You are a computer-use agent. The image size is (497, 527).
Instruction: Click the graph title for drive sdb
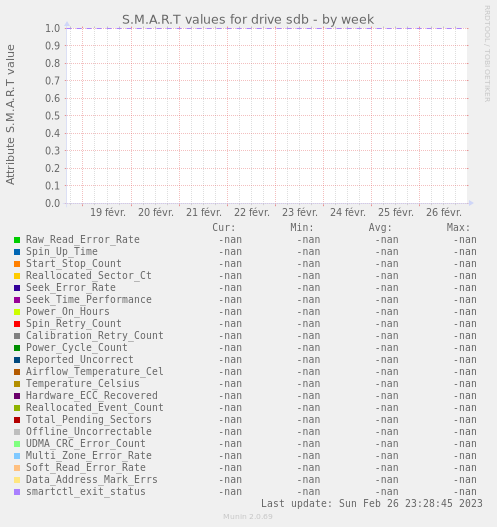248,19
